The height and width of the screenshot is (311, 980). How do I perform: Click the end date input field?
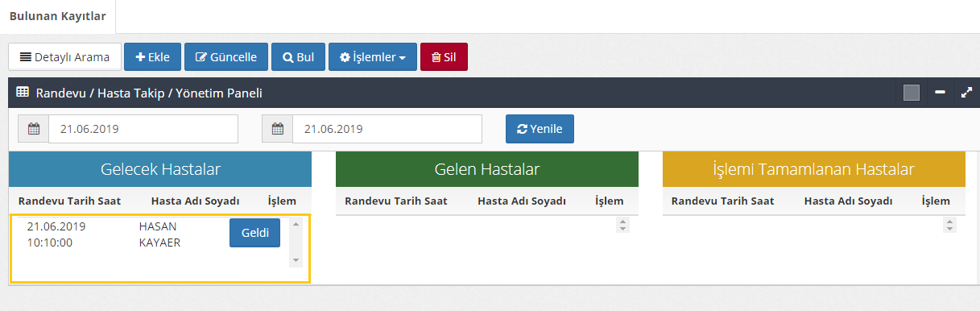(x=387, y=129)
